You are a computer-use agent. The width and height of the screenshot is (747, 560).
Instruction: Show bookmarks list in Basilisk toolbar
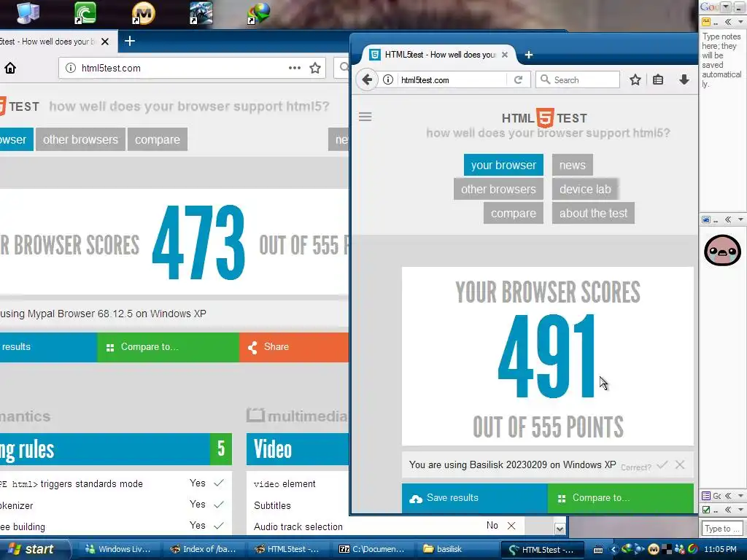[658, 80]
